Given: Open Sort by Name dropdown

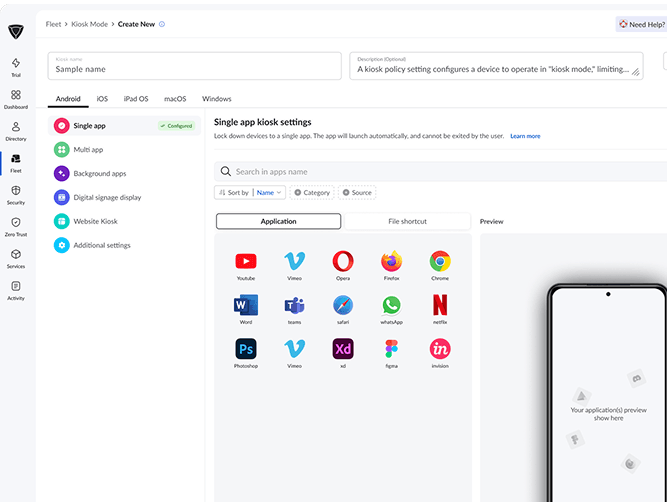Looking at the screenshot, I should pos(250,193).
